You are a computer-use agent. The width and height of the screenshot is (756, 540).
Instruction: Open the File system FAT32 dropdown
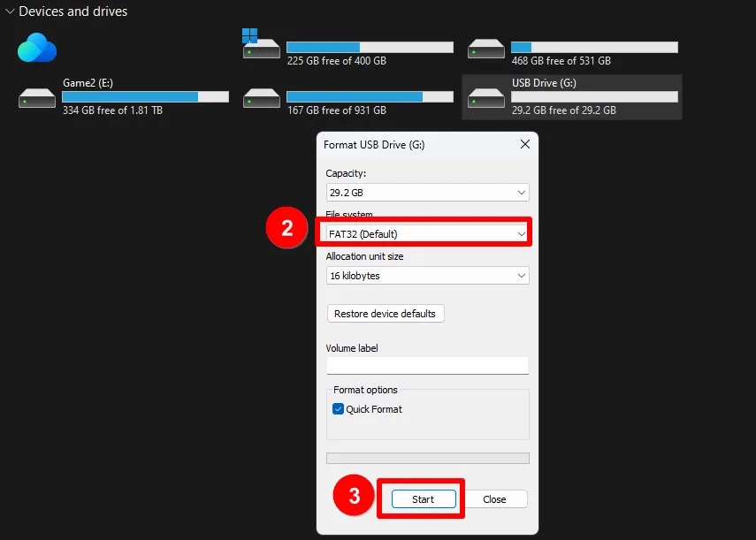(427, 233)
